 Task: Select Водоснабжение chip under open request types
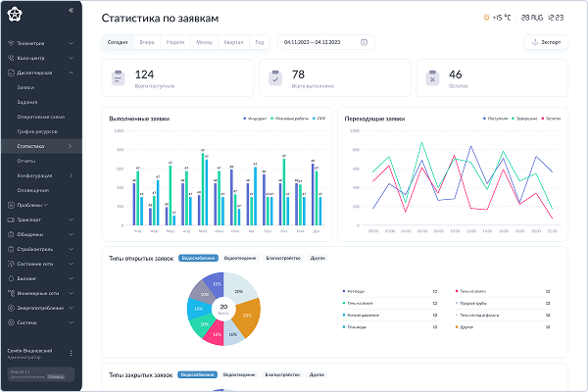coord(198,258)
